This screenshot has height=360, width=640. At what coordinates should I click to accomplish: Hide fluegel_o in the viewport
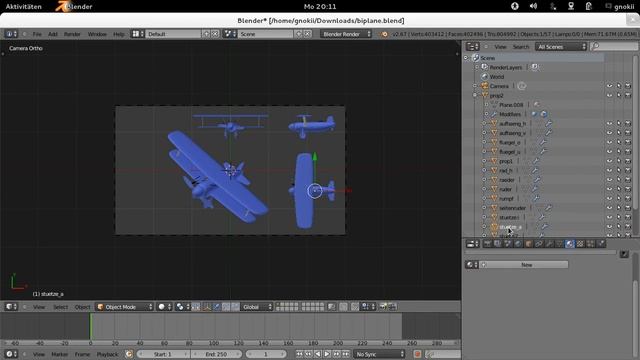(x=609, y=142)
